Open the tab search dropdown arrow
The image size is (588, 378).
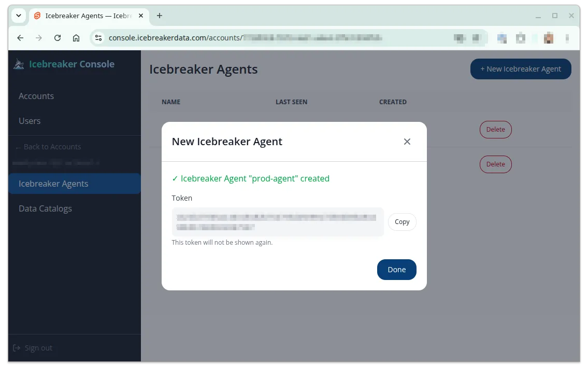point(18,16)
